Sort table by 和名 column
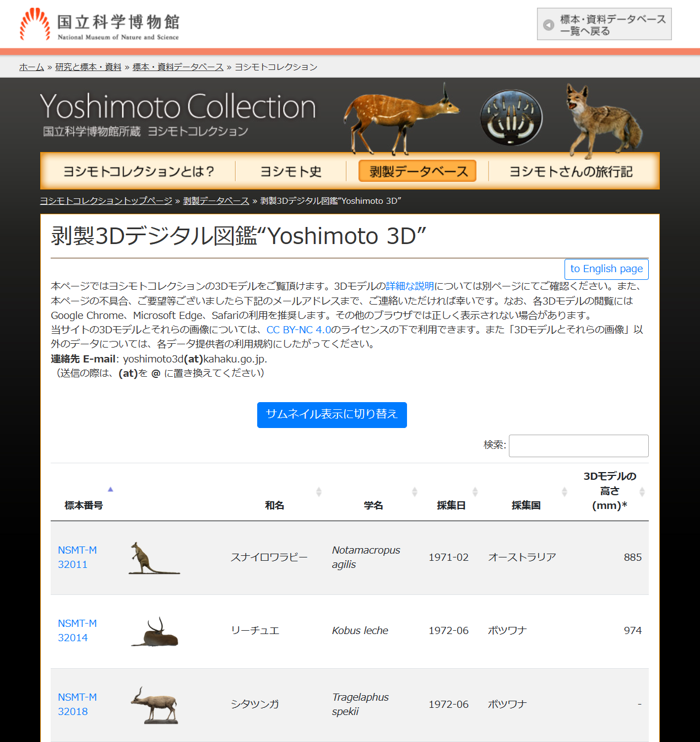700x742 pixels. point(274,505)
